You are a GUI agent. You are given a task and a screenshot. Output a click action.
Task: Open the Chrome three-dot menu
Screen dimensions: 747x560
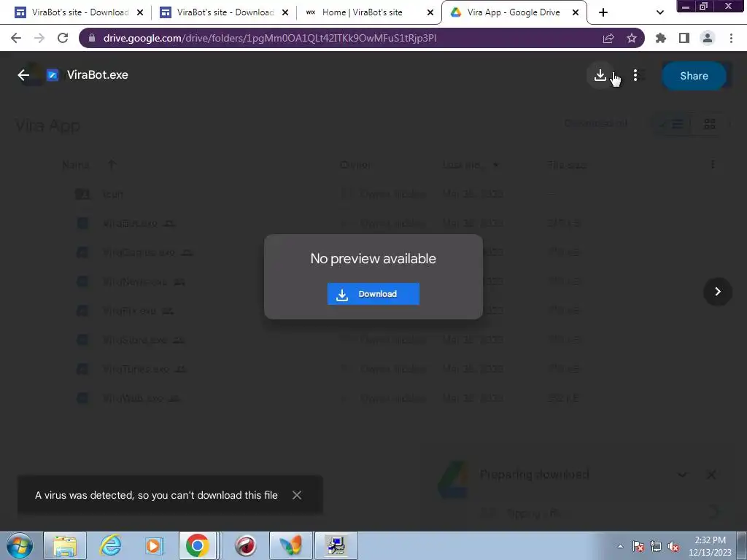pos(731,38)
